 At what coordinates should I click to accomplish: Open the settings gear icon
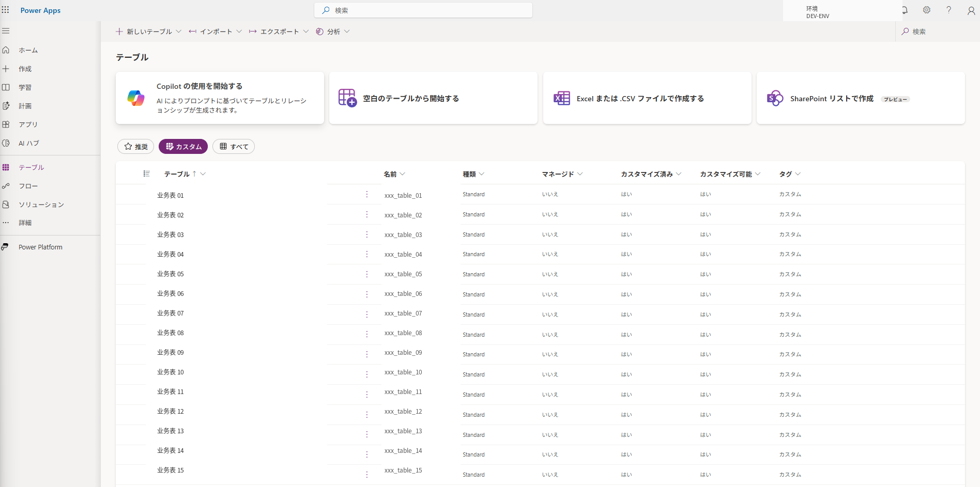point(927,10)
